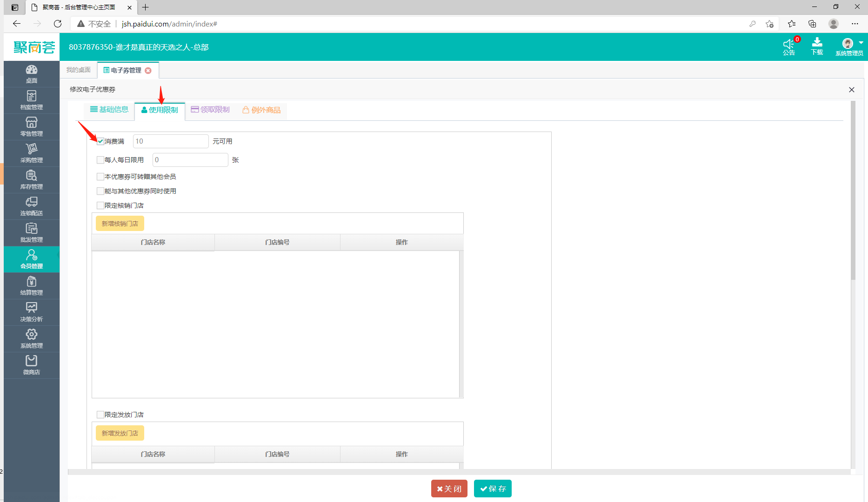Switch to the 基础信息 tab

(109, 110)
